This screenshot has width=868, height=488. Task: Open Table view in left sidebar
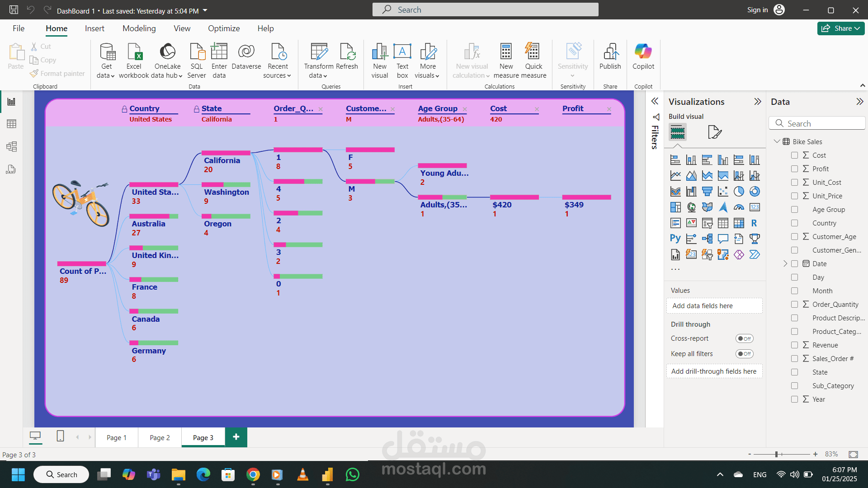(11, 124)
